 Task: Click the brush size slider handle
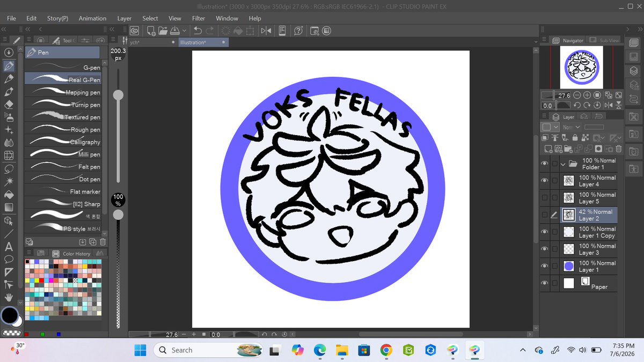[118, 95]
